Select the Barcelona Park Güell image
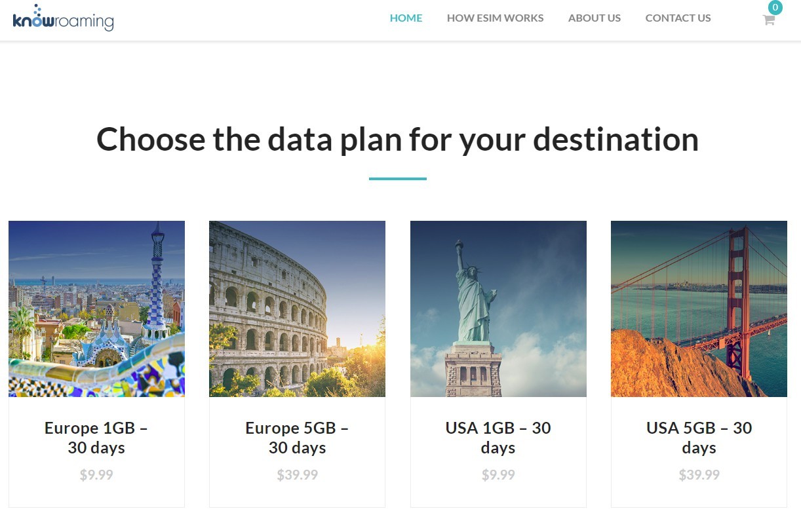Viewport: 801px width, 532px height. tap(96, 309)
